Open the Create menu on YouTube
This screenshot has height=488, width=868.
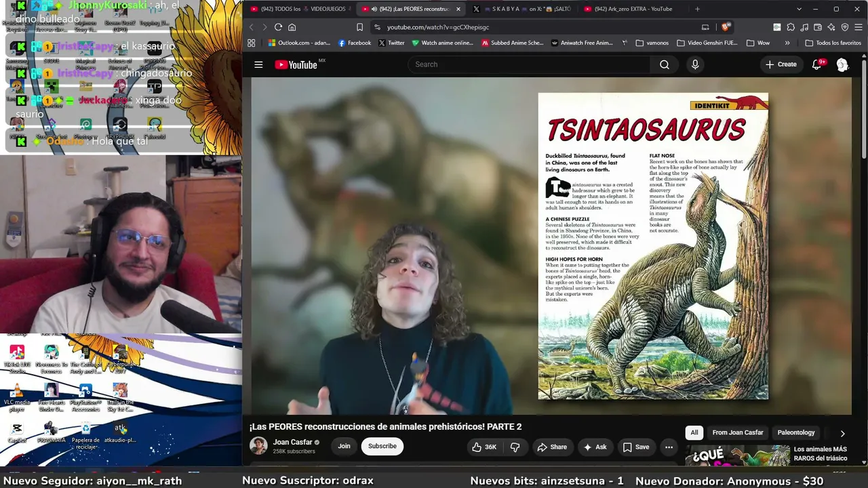click(781, 64)
